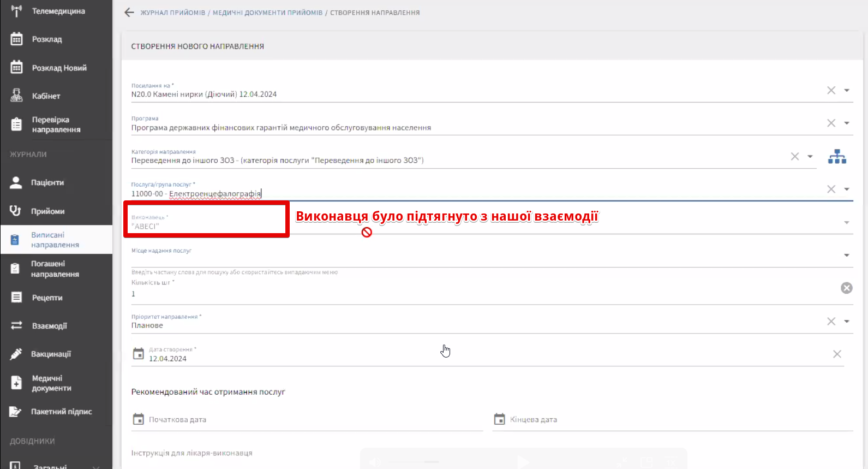Open calendar icon for Дата створення

pyautogui.click(x=139, y=354)
